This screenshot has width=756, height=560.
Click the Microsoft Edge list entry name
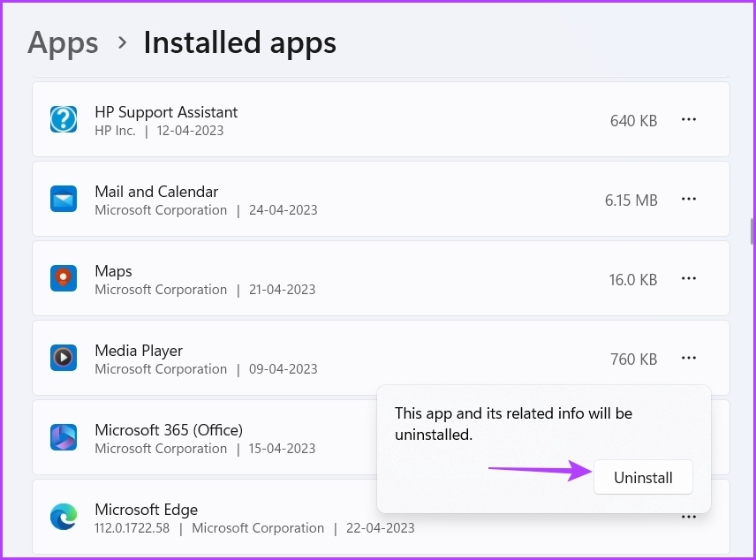tap(146, 510)
